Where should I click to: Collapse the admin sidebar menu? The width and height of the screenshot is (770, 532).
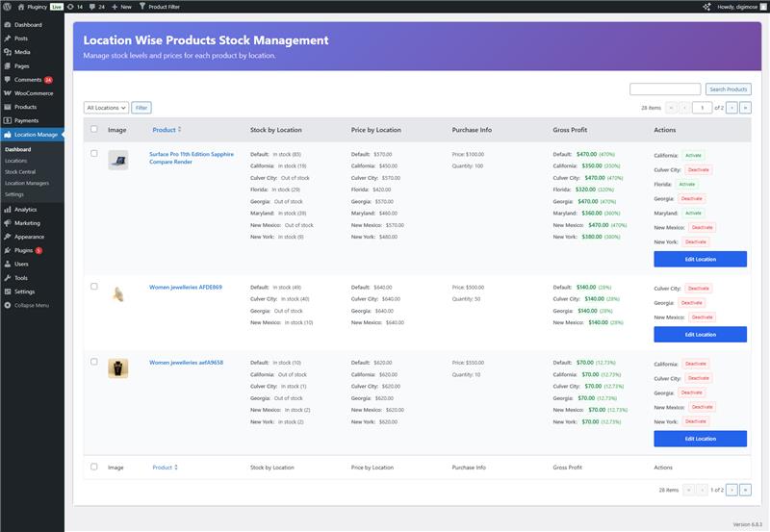(x=31, y=305)
